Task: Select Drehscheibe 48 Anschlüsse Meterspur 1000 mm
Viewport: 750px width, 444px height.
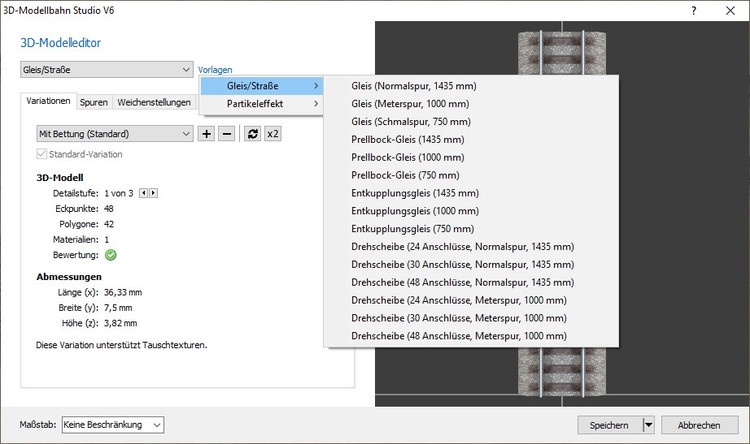Action: click(x=471, y=336)
